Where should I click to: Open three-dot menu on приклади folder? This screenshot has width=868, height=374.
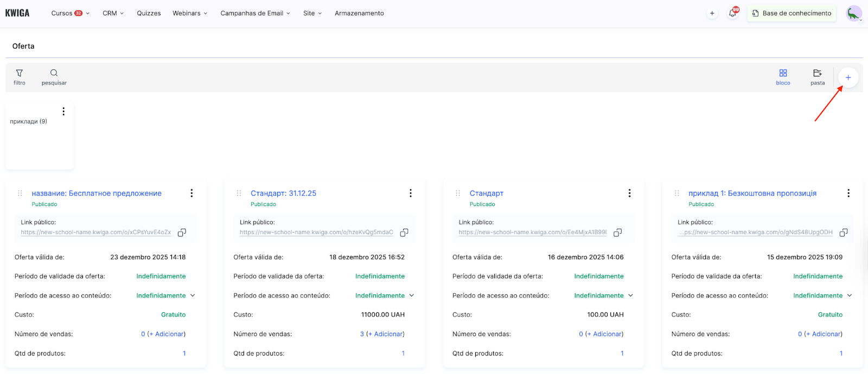click(x=63, y=112)
